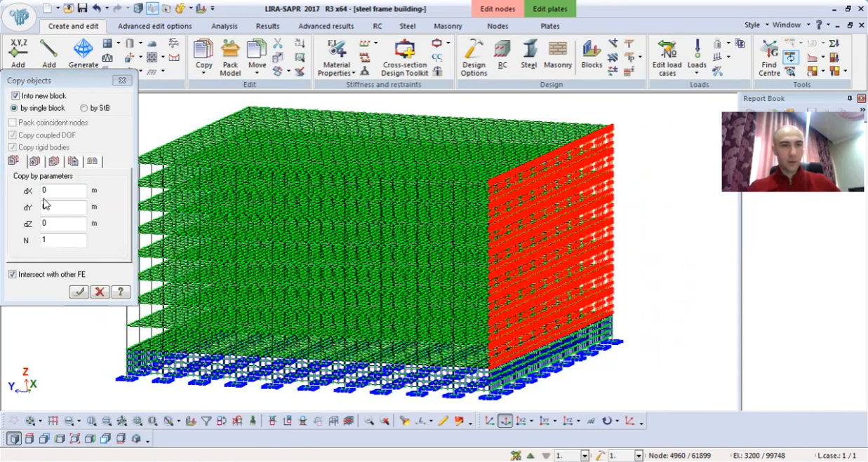Viewport: 868px width, 462px height.
Task: Click the Cross-section Design Toolkit icon
Action: [x=404, y=50]
